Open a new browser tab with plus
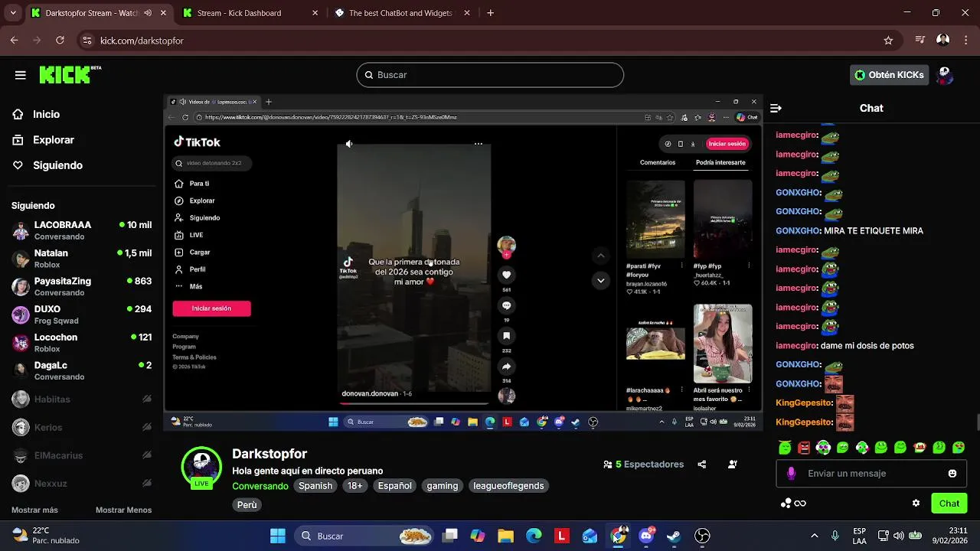This screenshot has height=551, width=980. (x=490, y=13)
